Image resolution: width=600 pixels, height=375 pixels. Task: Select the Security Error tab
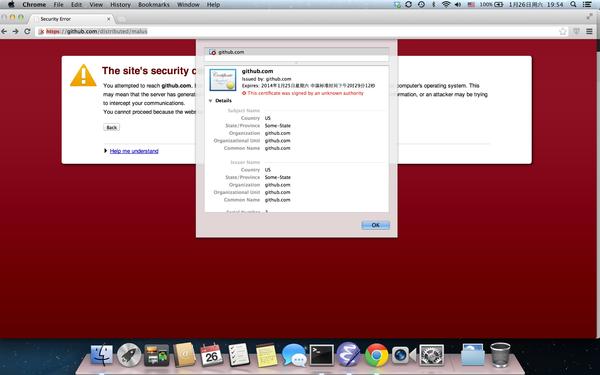[71, 19]
